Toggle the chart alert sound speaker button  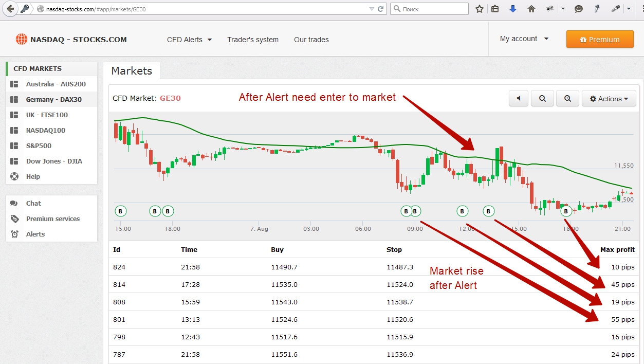[519, 99]
